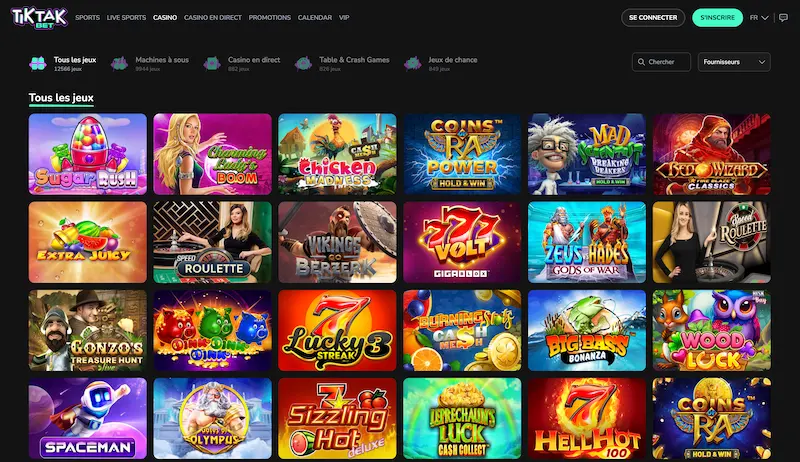Click the search magnifier icon
The image size is (800, 462).
[641, 62]
